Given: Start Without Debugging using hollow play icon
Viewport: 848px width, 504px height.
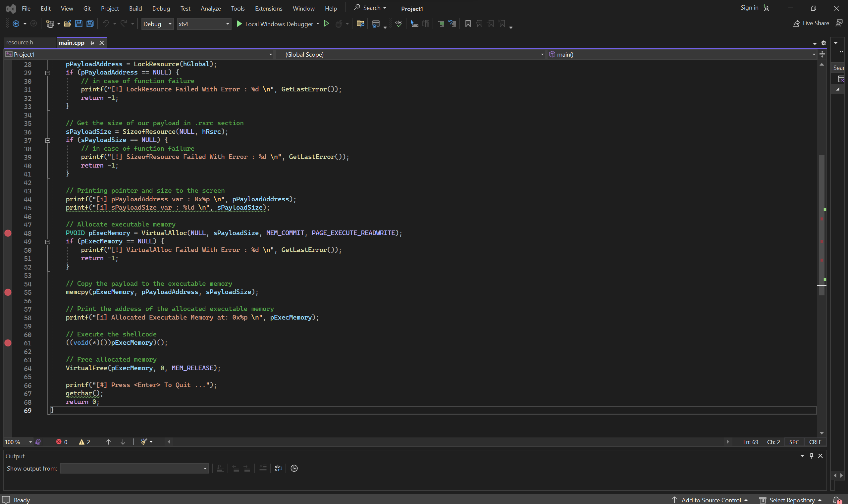Looking at the screenshot, I should 326,24.
